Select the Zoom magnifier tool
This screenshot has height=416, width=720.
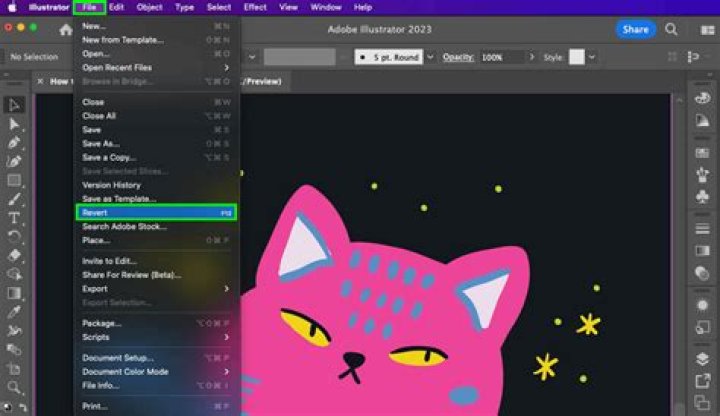coord(14,388)
